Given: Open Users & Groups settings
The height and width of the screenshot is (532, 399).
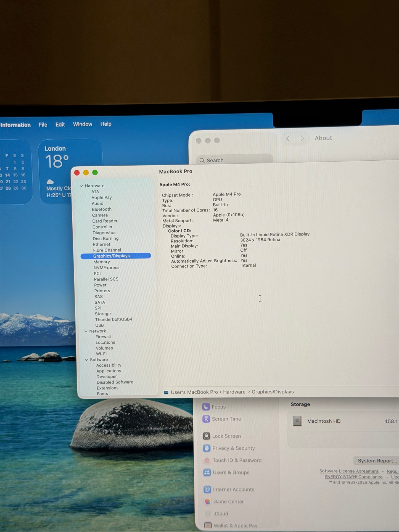Looking at the screenshot, I should coord(226,473).
